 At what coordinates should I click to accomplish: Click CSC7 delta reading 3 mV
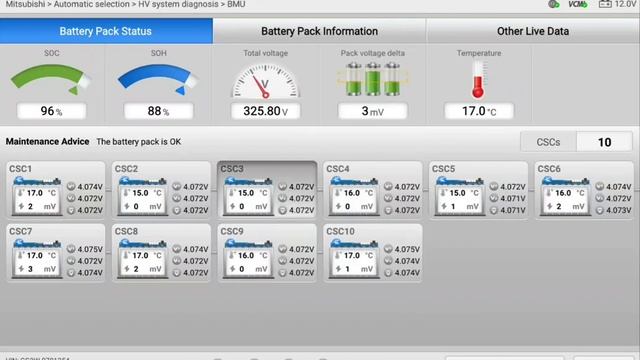42,269
